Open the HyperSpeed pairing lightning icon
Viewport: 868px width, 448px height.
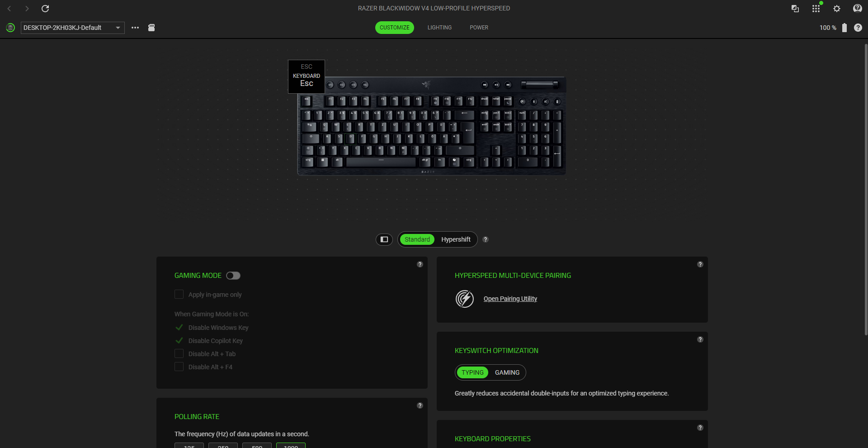[465, 299]
